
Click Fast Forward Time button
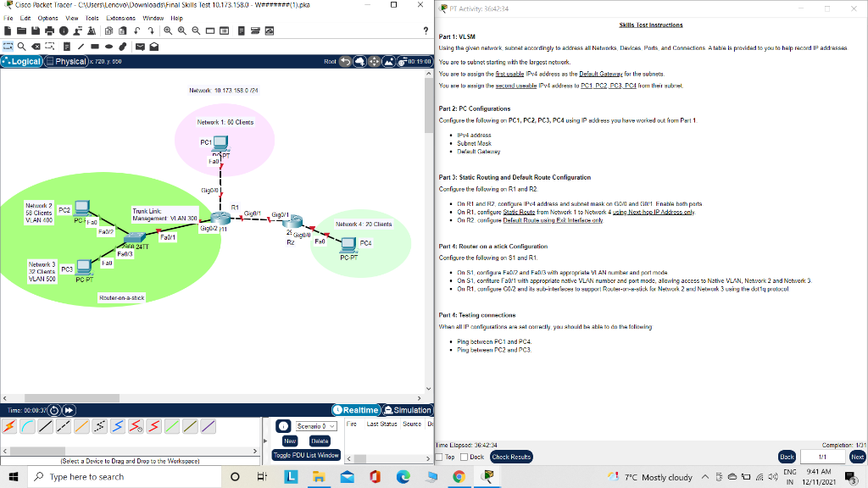pos(69,410)
